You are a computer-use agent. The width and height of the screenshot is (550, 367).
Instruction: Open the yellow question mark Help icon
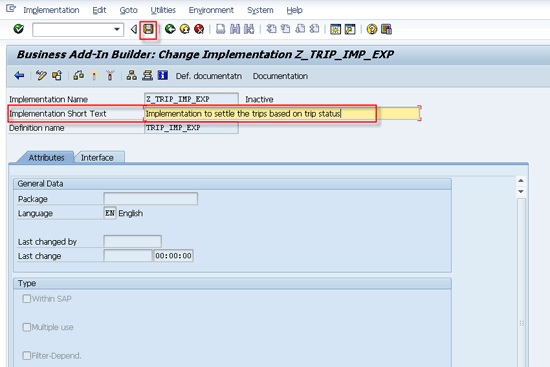(x=372, y=29)
